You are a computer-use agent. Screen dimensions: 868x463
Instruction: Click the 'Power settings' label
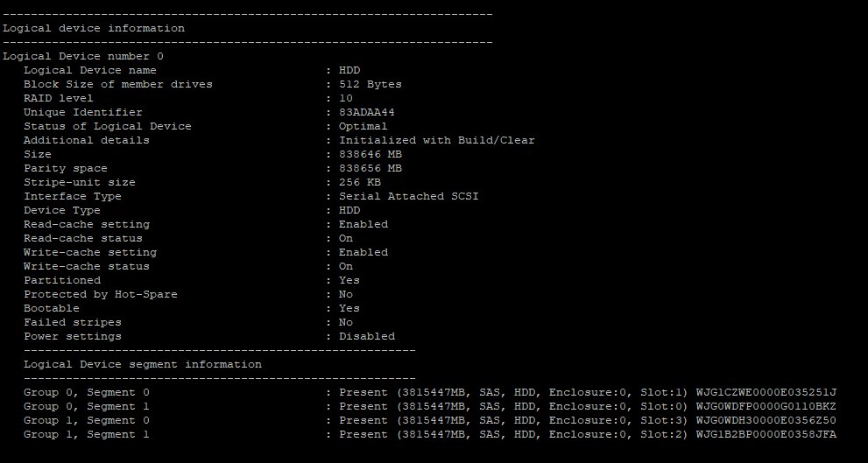point(73,336)
